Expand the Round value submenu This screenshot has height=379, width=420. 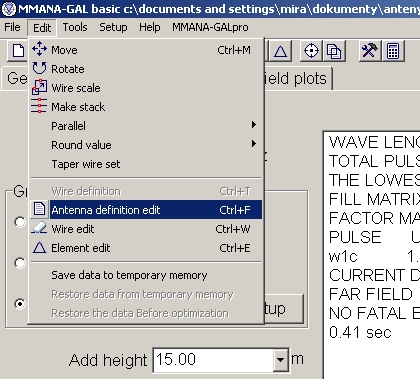[x=146, y=145]
